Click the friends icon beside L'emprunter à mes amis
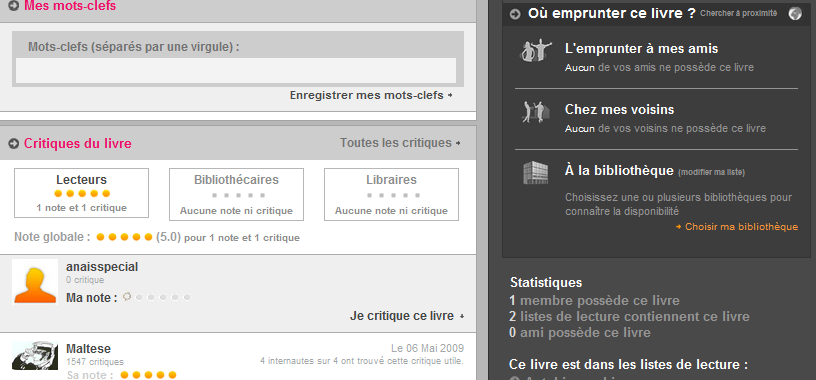 tap(536, 51)
